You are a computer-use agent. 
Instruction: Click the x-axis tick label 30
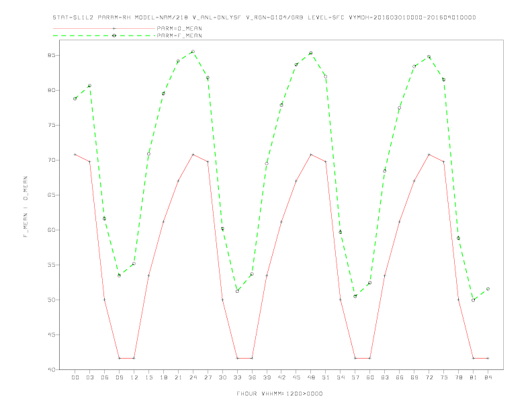click(222, 377)
